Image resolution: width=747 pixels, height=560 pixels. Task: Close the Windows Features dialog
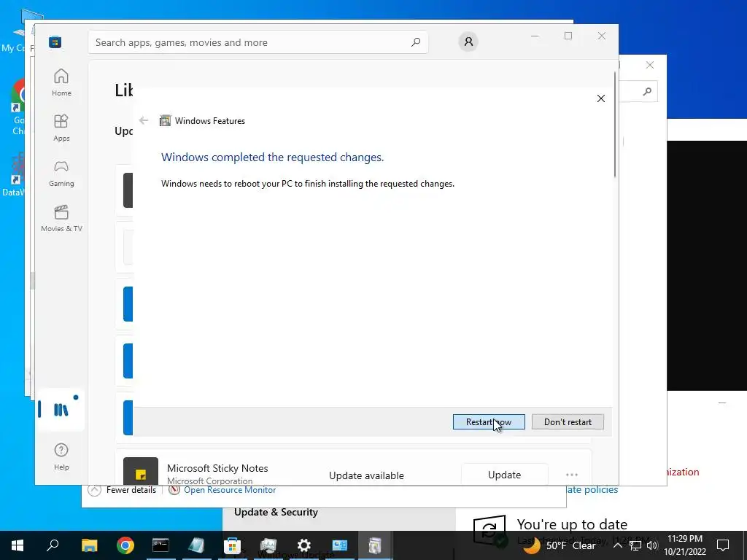601,98
